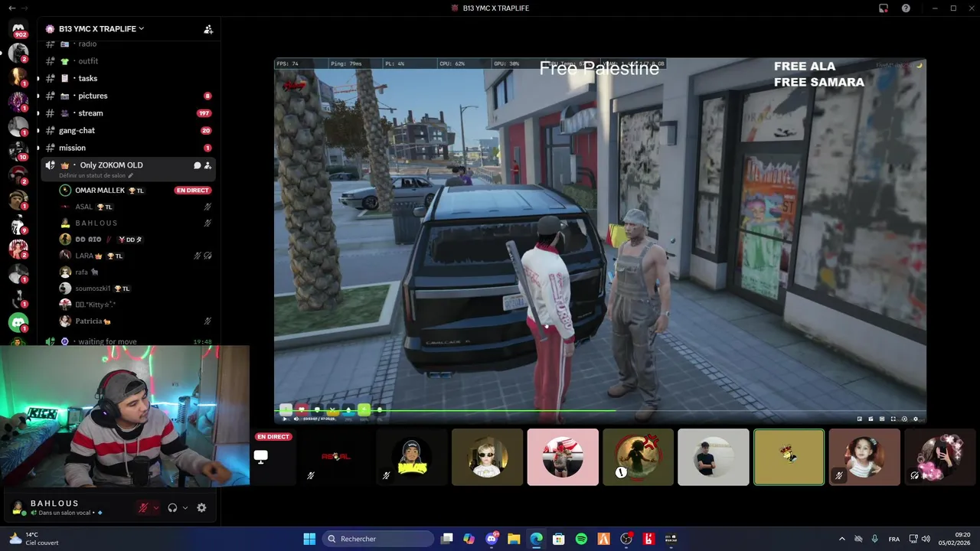This screenshot has width=980, height=551.
Task: Click taskbar Rechercher search box
Action: pyautogui.click(x=380, y=539)
